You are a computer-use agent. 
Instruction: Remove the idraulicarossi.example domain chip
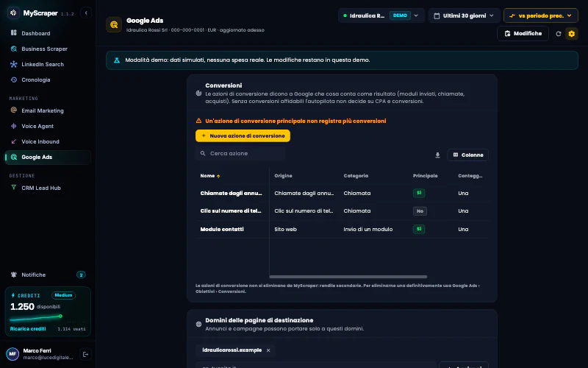(268, 350)
